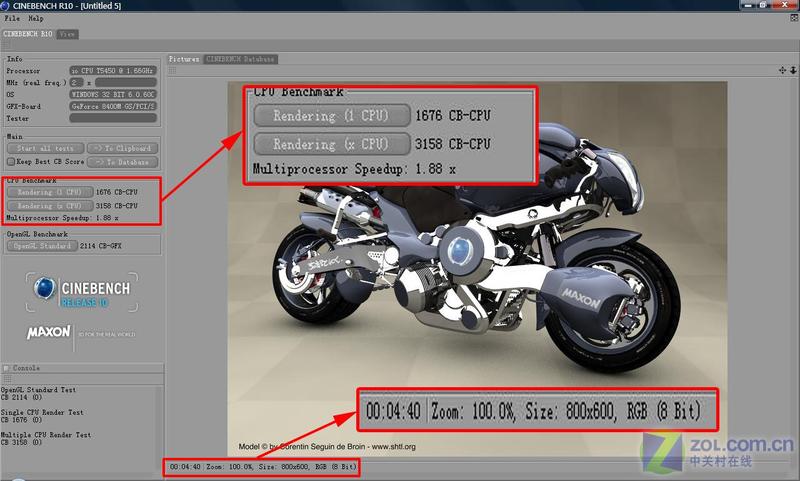This screenshot has width=800, height=481.
Task: Click the OpenGL Standard Test console line
Action: tap(38, 390)
